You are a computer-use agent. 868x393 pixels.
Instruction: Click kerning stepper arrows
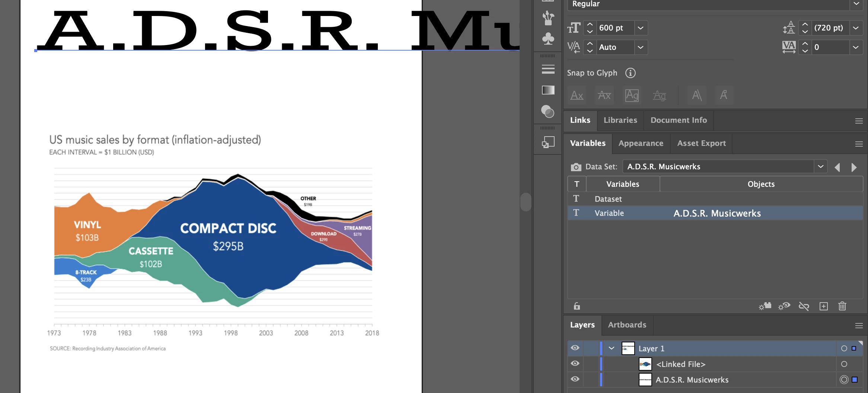590,47
